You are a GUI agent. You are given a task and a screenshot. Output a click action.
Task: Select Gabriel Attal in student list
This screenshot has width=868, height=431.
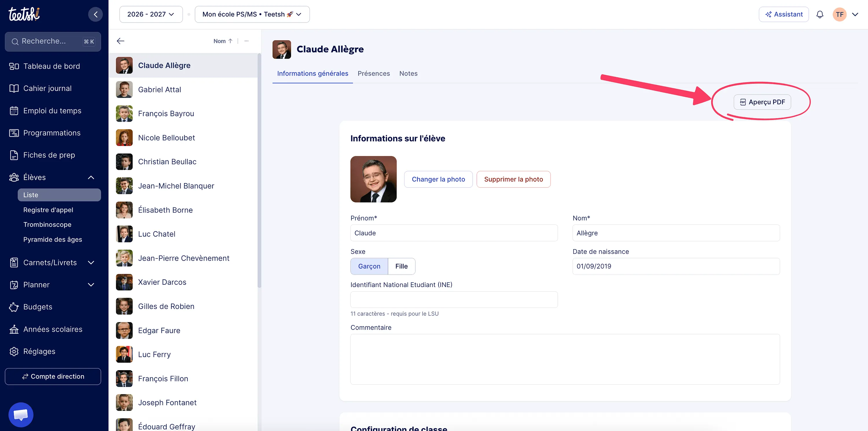coord(183,90)
